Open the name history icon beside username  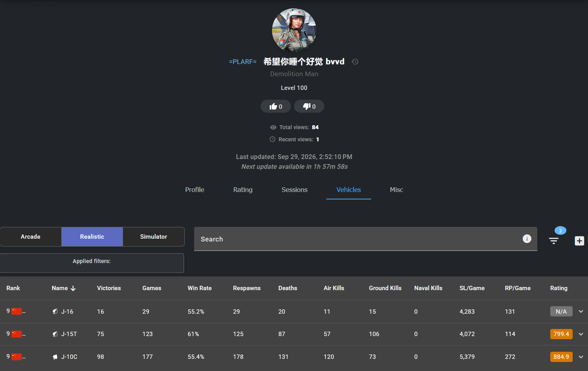pyautogui.click(x=355, y=62)
